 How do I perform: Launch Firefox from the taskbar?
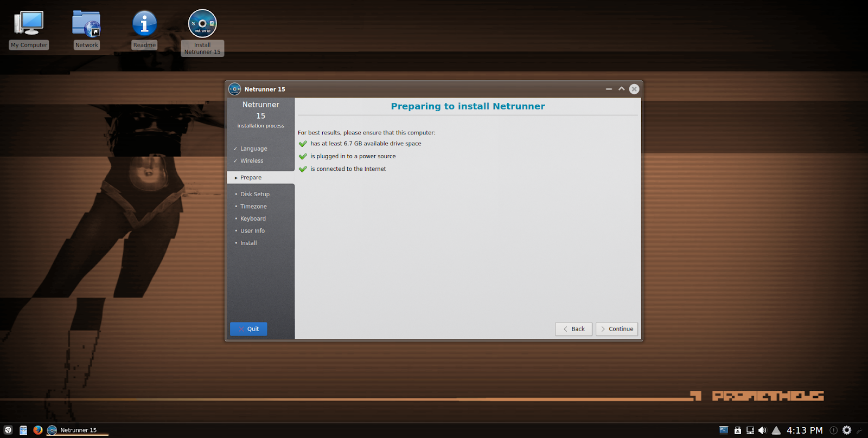click(38, 430)
